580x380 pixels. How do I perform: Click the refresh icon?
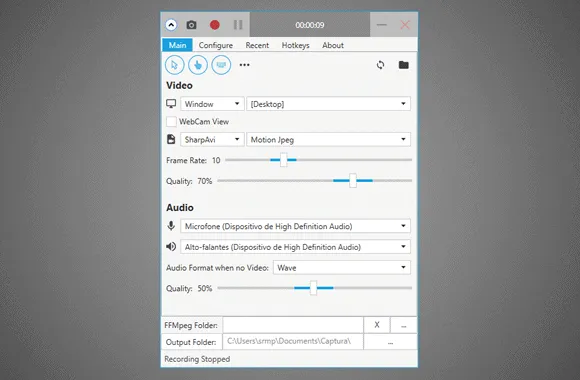[x=380, y=65]
